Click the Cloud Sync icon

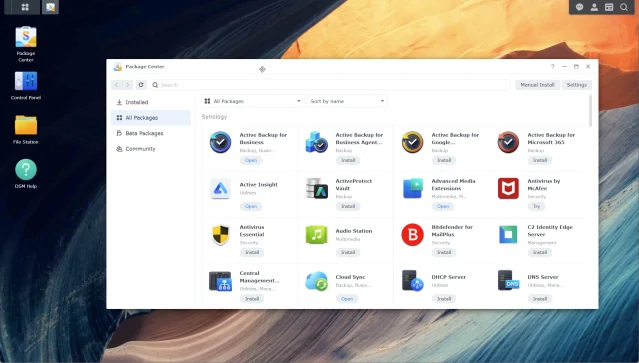click(317, 281)
